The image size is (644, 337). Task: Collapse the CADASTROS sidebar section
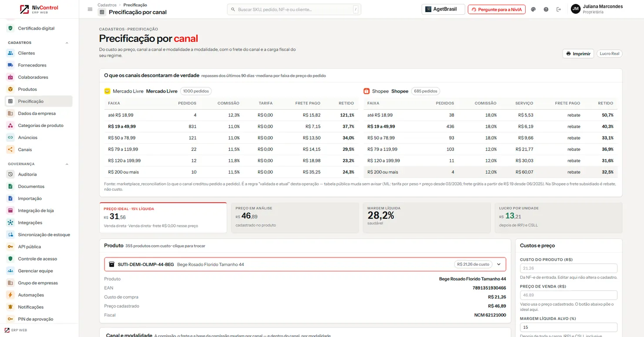coord(67,43)
